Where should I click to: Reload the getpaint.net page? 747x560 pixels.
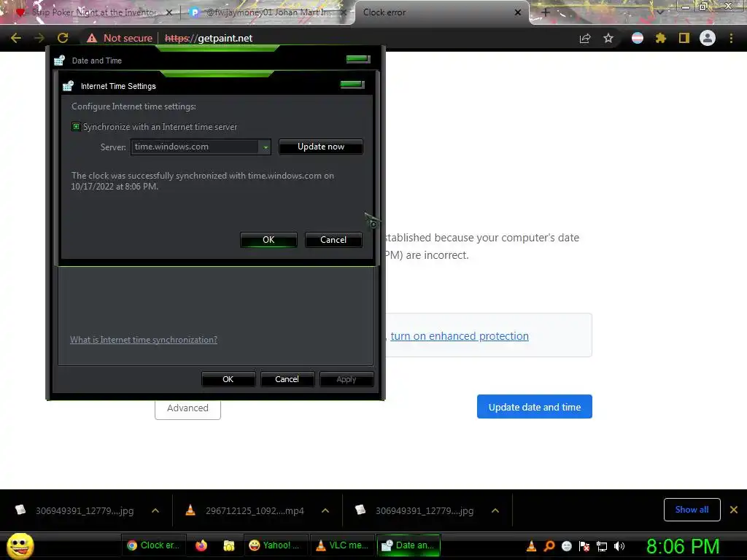click(63, 38)
